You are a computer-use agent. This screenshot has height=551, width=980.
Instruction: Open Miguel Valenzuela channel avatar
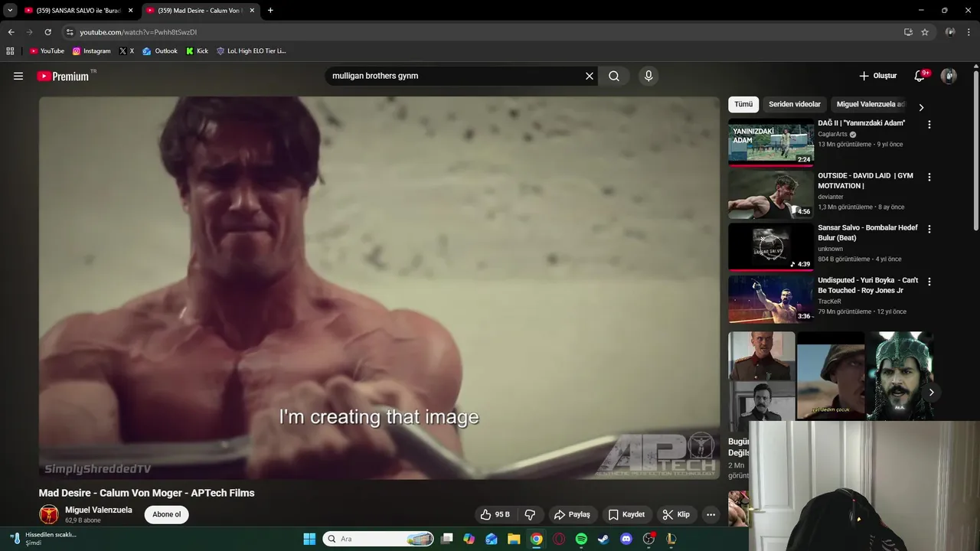pos(49,514)
